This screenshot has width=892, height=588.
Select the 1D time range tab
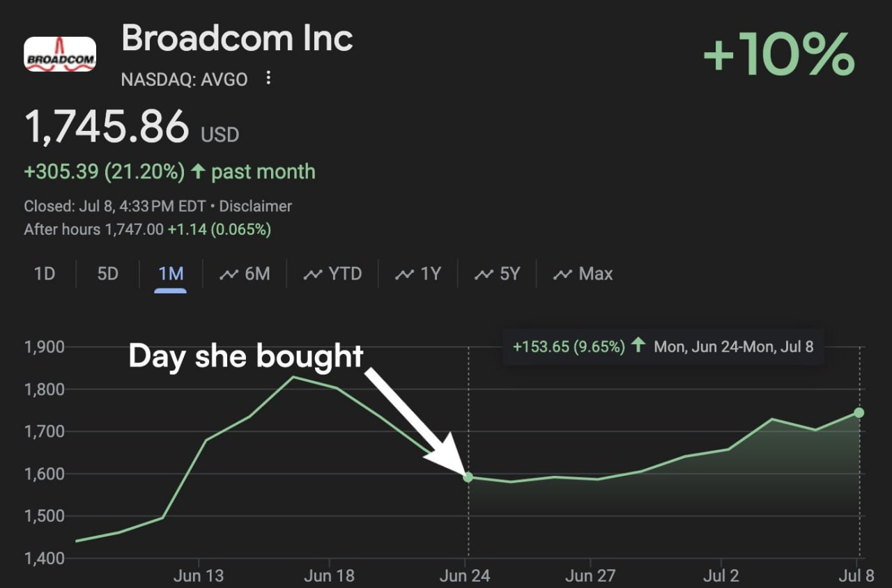point(45,274)
